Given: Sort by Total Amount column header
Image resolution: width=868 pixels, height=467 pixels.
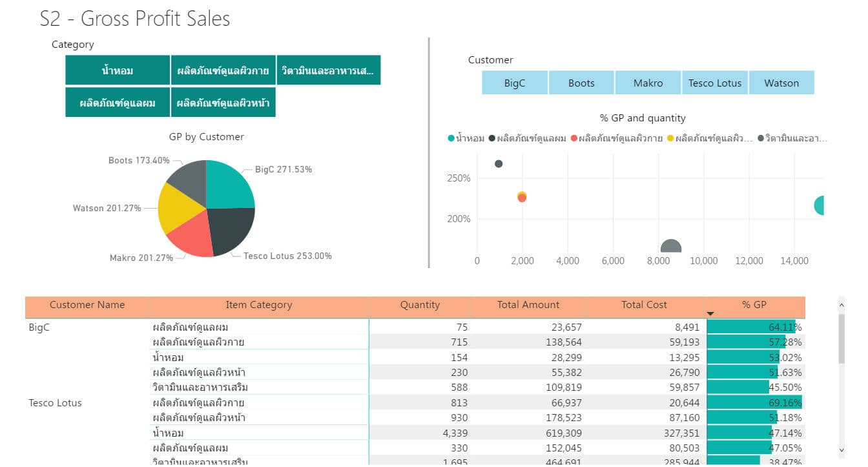Looking at the screenshot, I should pos(528,305).
